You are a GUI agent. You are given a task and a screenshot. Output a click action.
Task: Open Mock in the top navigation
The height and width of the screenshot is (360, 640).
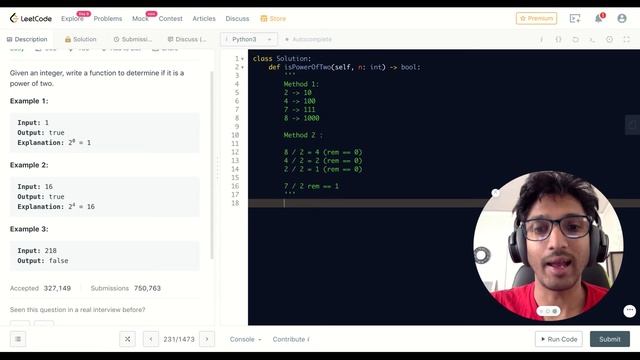click(140, 18)
